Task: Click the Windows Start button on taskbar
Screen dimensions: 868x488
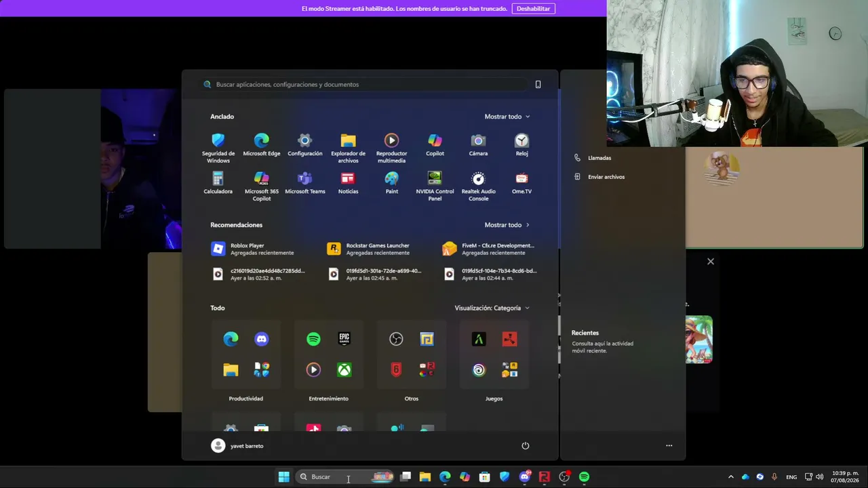Action: coord(284,477)
